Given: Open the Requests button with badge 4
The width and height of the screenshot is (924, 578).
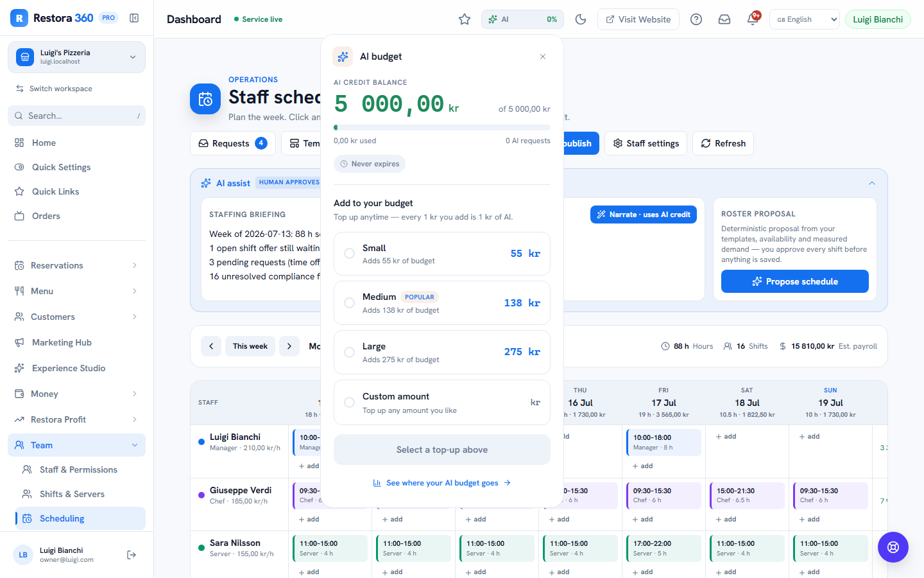Looking at the screenshot, I should (233, 143).
